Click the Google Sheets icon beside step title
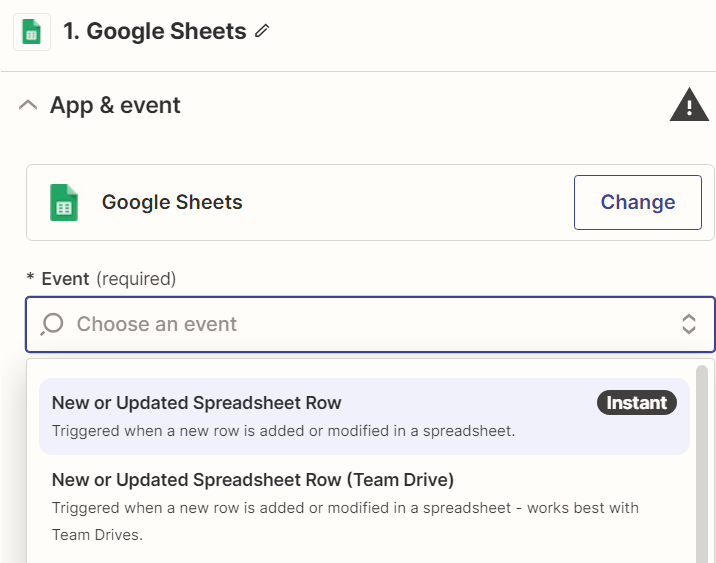 click(31, 32)
